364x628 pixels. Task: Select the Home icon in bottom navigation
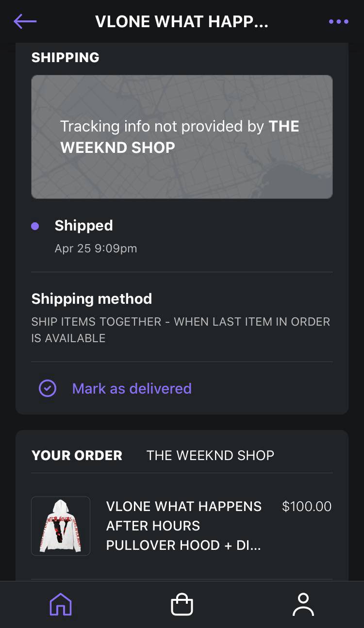[x=60, y=604]
